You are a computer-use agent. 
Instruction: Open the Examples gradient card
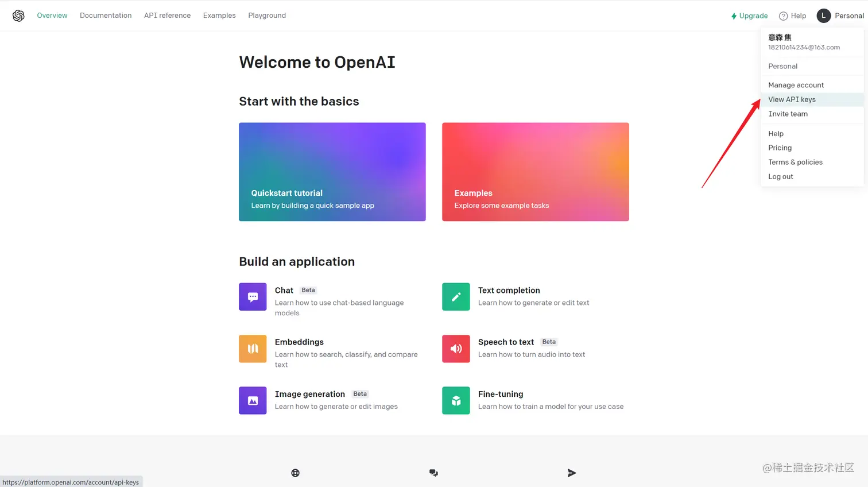pyautogui.click(x=536, y=172)
